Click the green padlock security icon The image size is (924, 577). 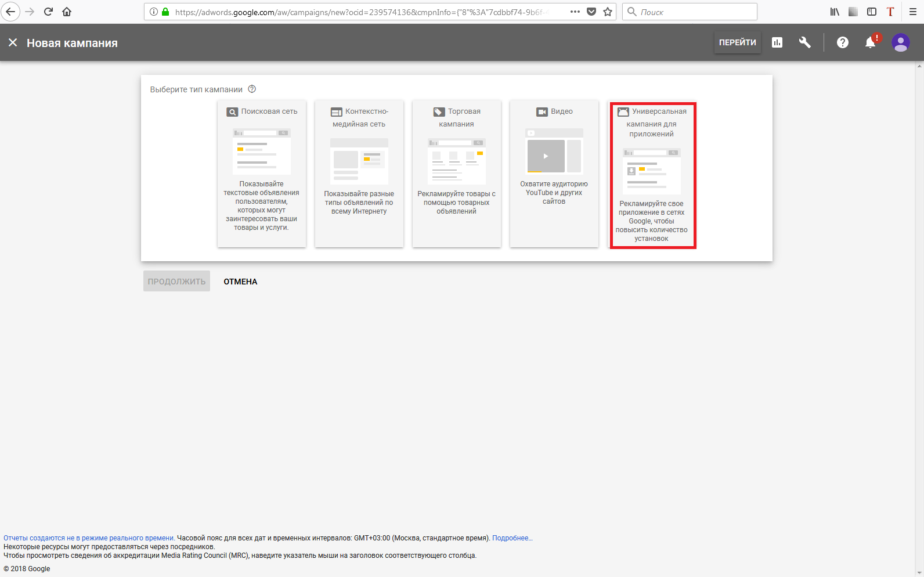pyautogui.click(x=165, y=12)
